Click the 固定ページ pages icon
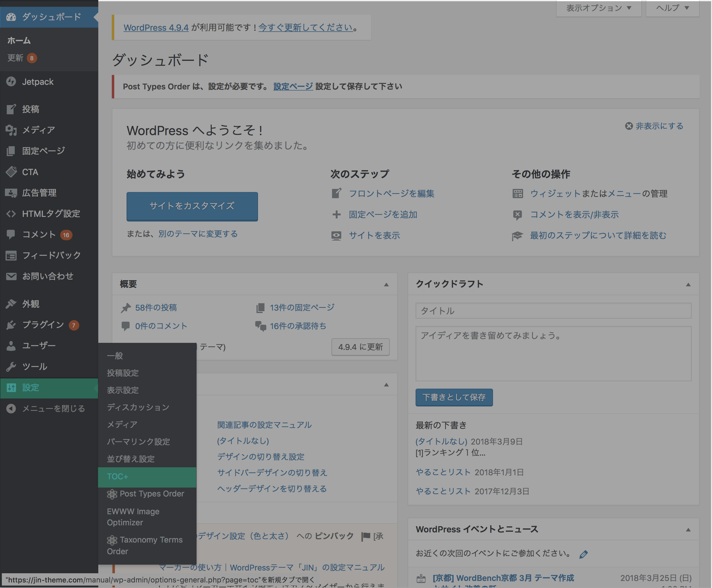712x588 pixels. (x=11, y=151)
